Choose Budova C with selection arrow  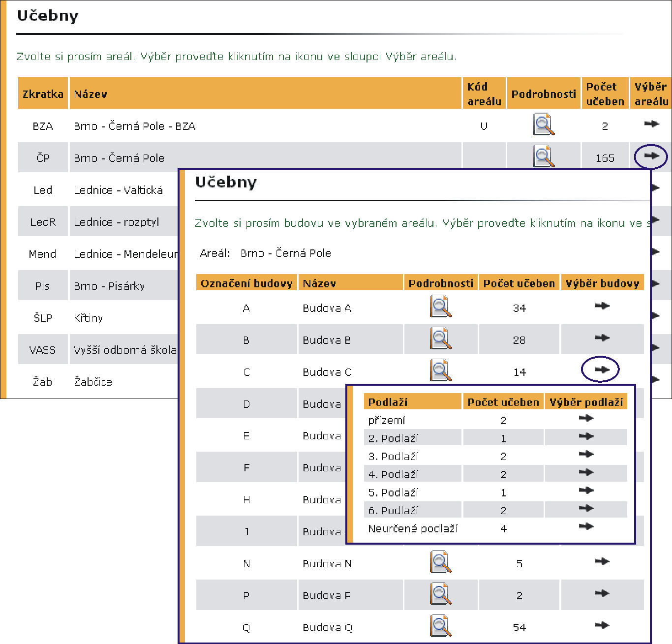(x=602, y=370)
